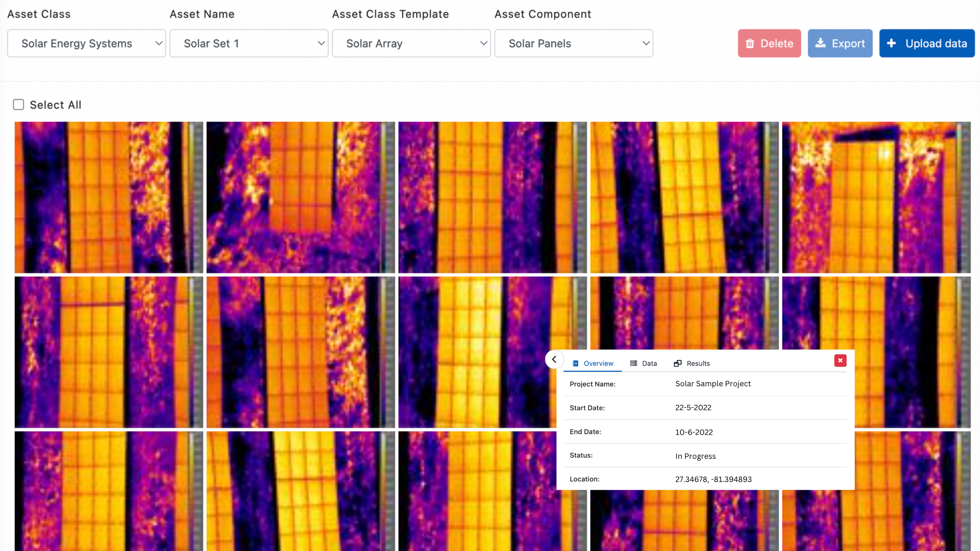
Task: Close the project overview panel with red X
Action: tap(840, 360)
